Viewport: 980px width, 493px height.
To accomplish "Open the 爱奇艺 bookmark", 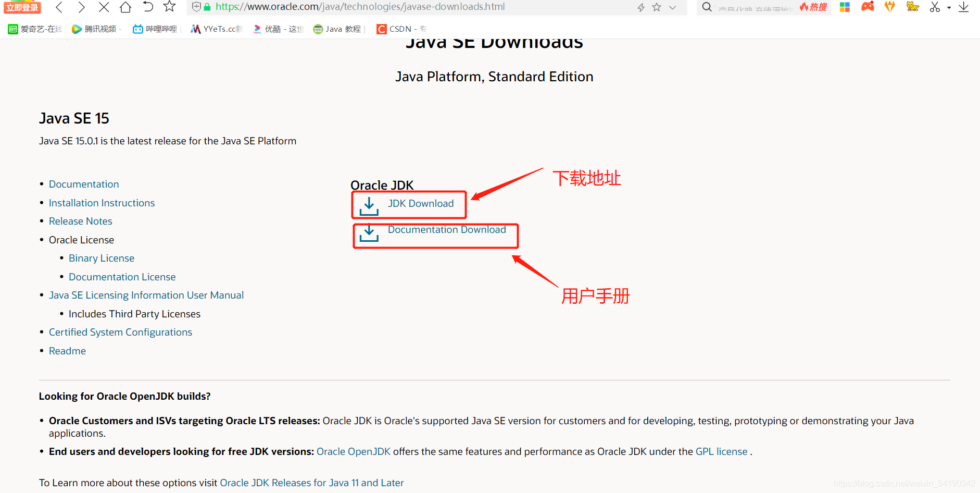I will pos(35,29).
